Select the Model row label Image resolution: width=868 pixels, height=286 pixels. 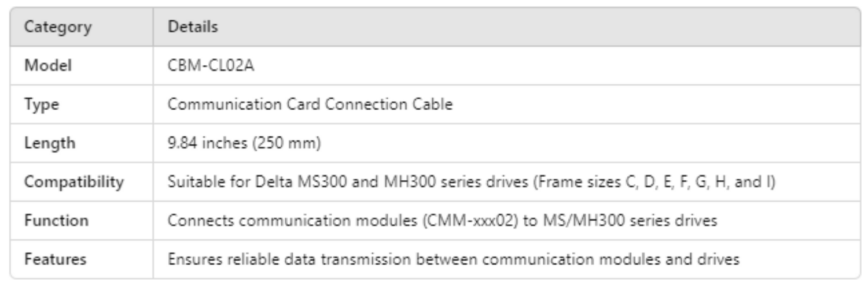[47, 66]
